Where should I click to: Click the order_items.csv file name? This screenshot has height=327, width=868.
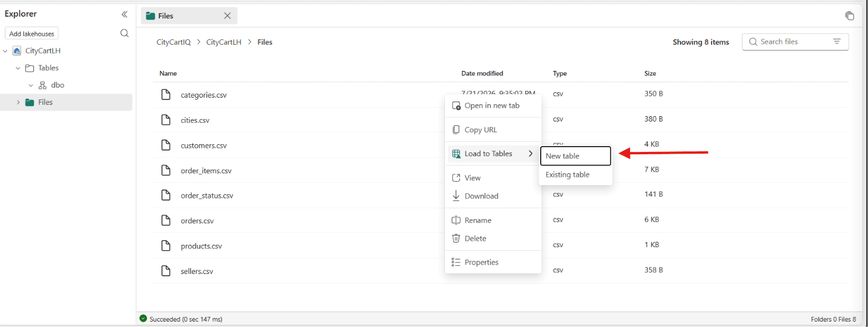pos(206,170)
